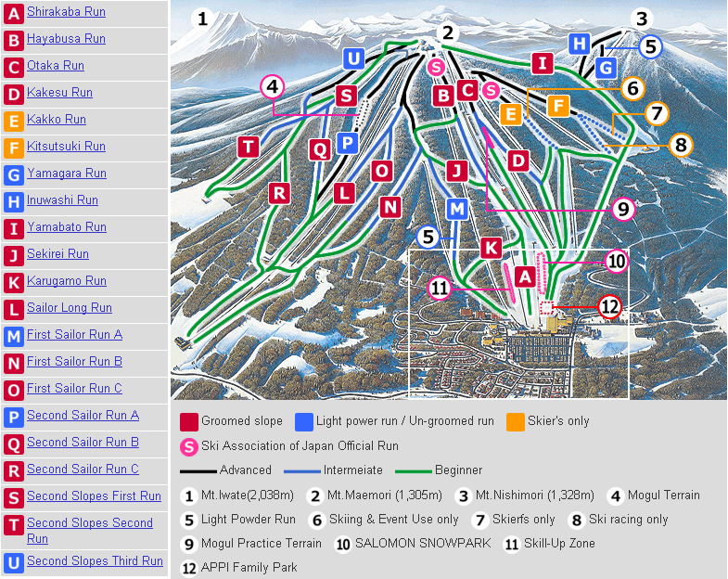The height and width of the screenshot is (579, 728).
Task: Click the blue U marker on the trail map
Action: pyautogui.click(x=352, y=58)
